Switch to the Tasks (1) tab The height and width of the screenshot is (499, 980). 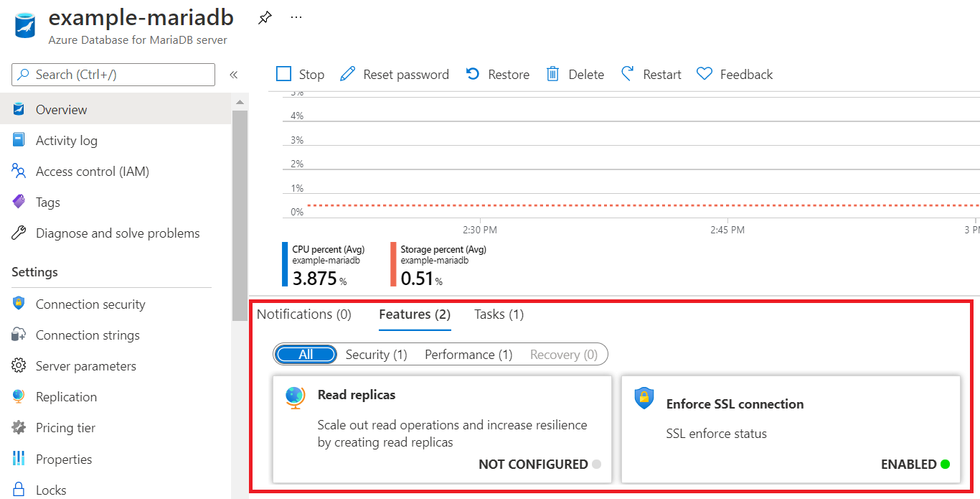499,314
